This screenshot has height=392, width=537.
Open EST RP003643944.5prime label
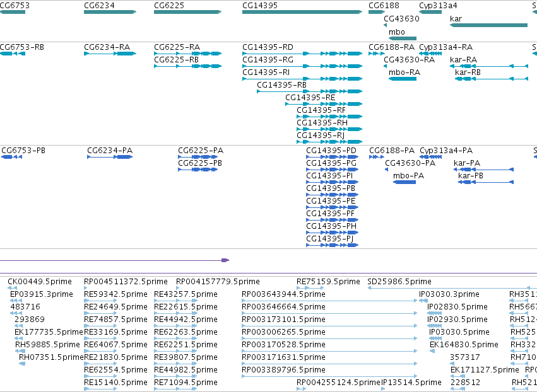click(283, 294)
